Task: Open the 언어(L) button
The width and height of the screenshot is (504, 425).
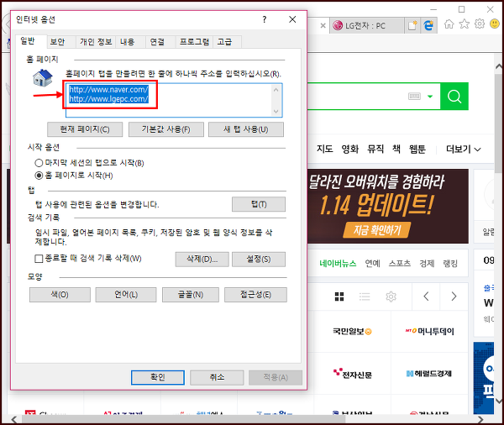Action: 126,295
